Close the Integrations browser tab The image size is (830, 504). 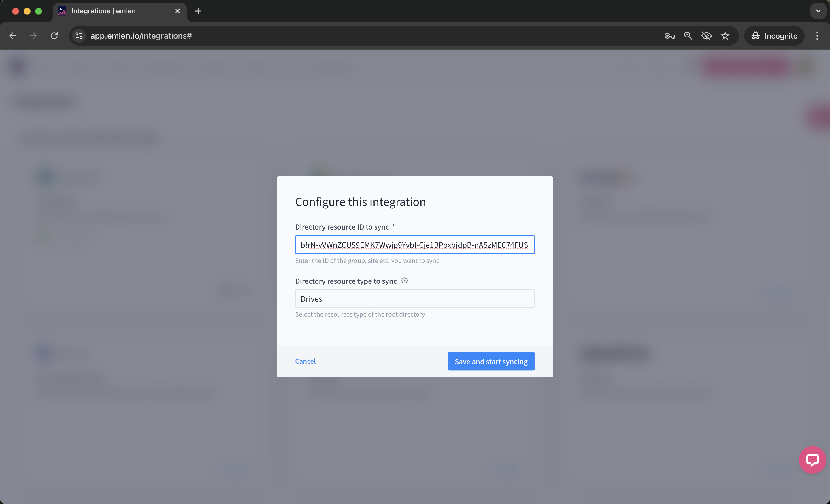coord(178,11)
